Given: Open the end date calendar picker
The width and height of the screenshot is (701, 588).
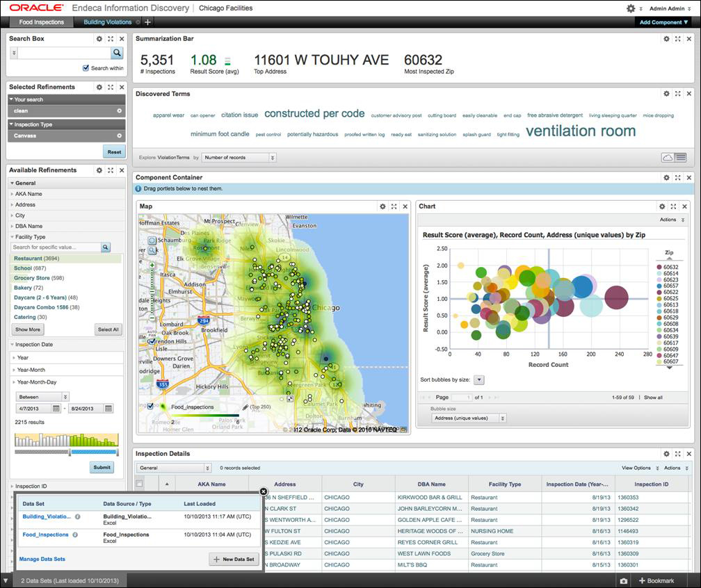Looking at the screenshot, I should [x=108, y=409].
